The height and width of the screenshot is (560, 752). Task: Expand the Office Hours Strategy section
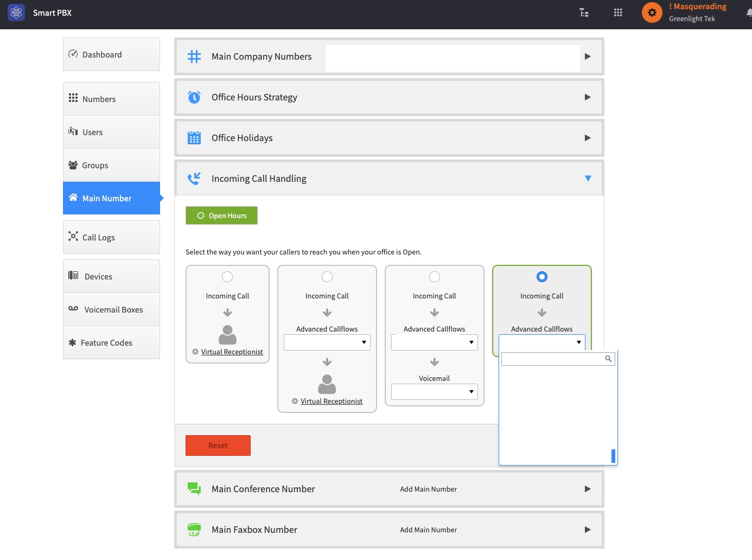(x=588, y=97)
